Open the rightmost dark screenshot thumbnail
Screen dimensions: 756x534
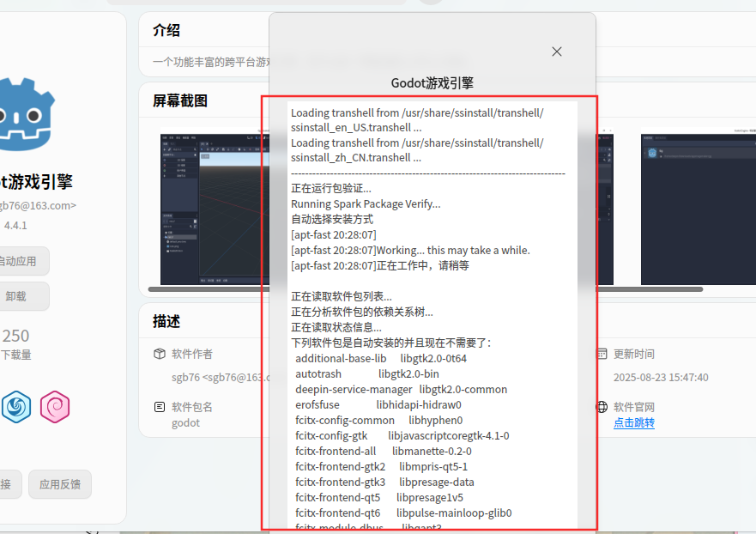(697, 206)
